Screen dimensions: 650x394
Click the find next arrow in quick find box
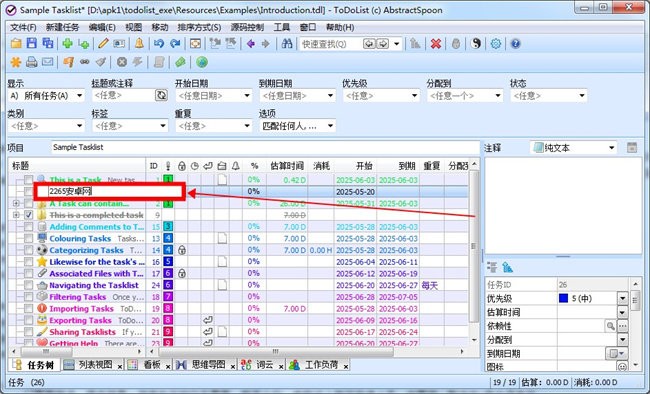click(383, 44)
